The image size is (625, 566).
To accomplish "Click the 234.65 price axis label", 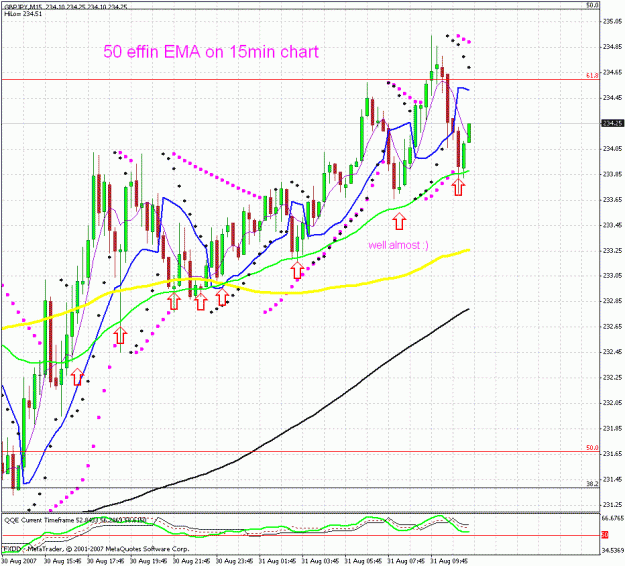I will [x=613, y=73].
